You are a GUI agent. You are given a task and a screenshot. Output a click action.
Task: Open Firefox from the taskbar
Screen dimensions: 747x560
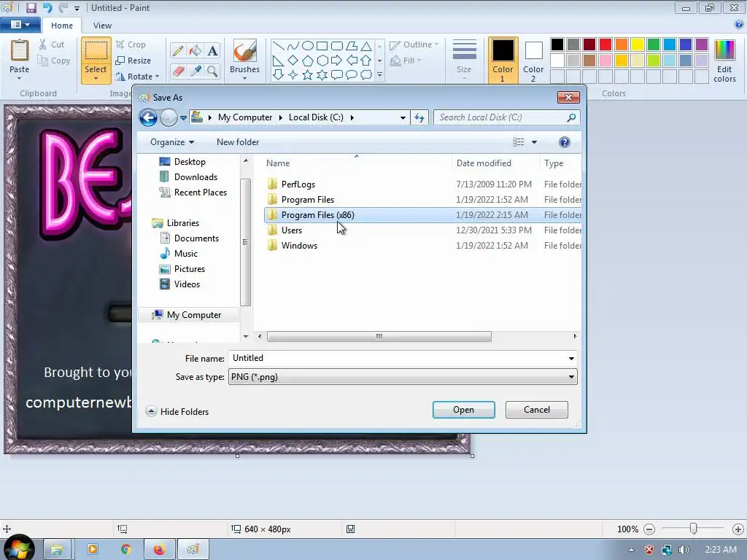[159, 550]
